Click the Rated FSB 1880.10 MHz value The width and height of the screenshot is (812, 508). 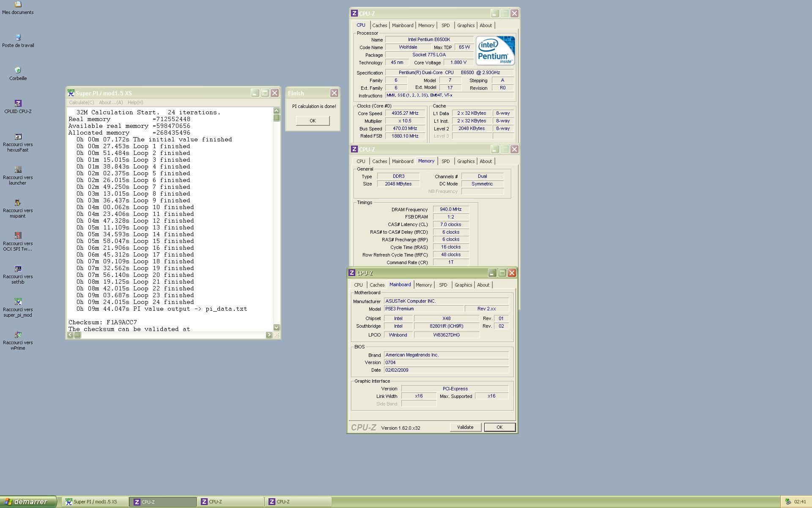tap(405, 136)
